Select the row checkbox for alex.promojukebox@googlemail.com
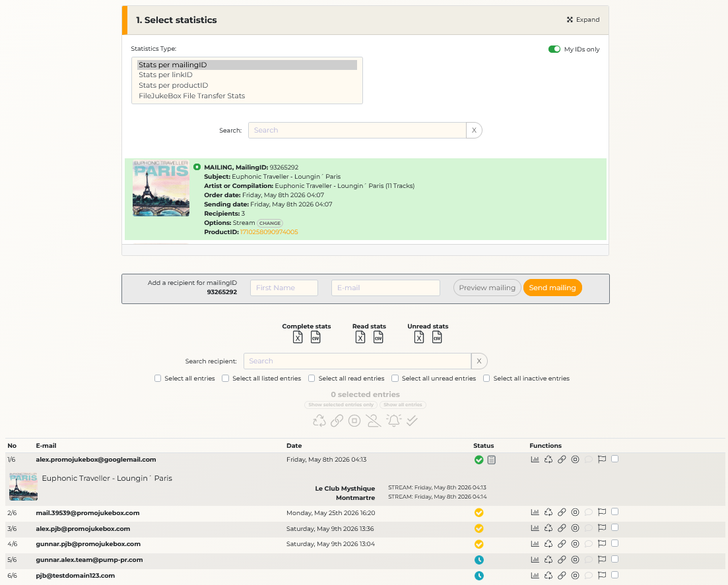The image size is (728, 585). coord(614,459)
